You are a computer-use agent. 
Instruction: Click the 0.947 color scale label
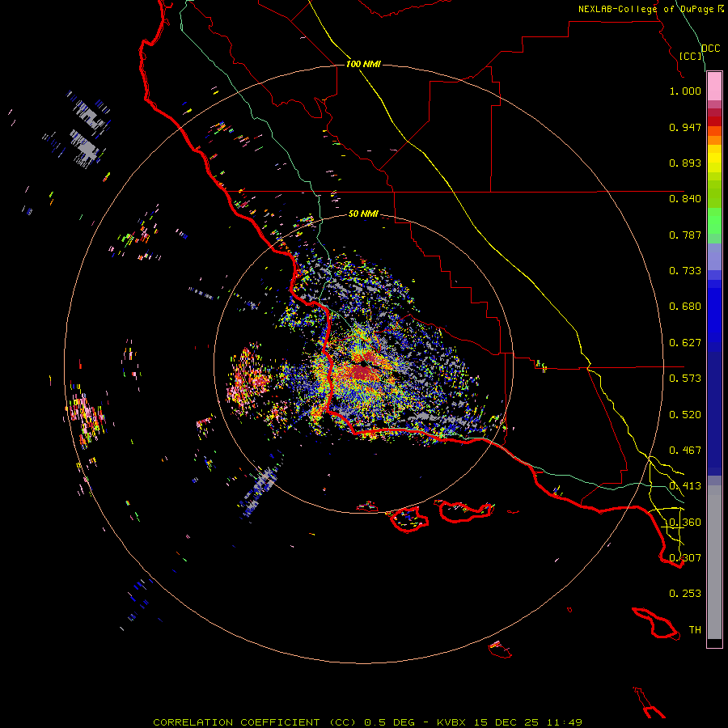coord(685,127)
